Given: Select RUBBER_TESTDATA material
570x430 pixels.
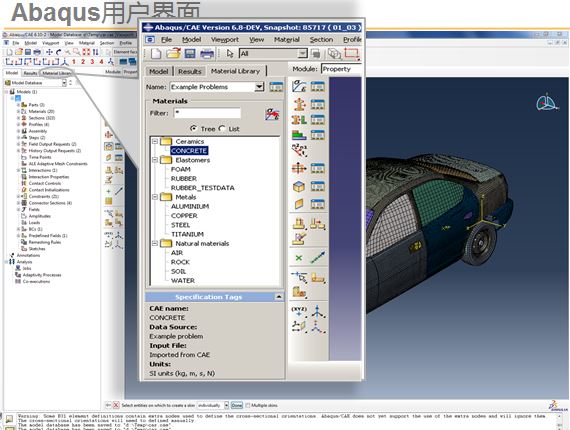Looking at the screenshot, I should click(x=202, y=188).
